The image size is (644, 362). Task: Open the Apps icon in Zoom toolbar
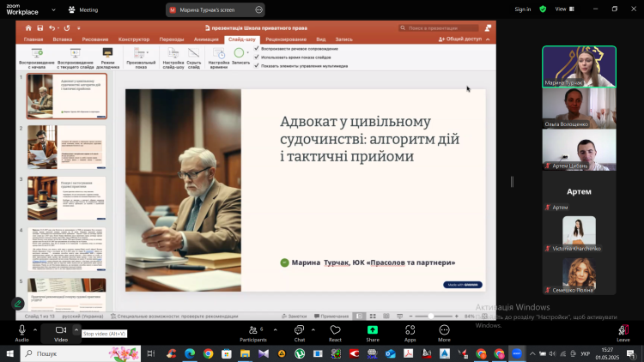pos(410,330)
